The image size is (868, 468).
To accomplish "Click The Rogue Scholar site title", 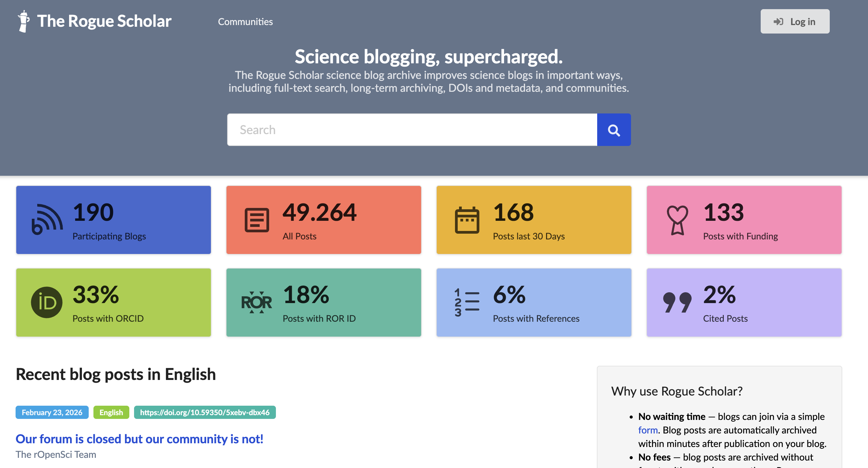I will pyautogui.click(x=104, y=21).
